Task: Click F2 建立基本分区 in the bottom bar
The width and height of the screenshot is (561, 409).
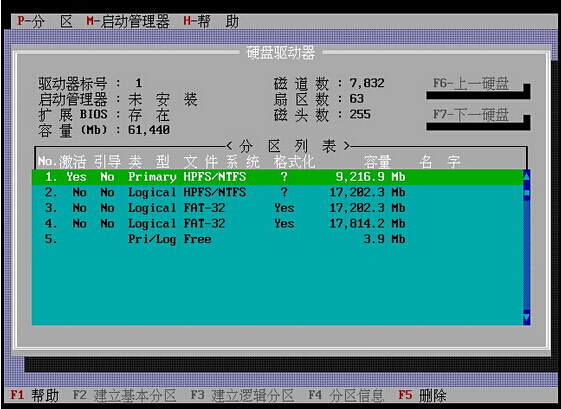Action: (x=125, y=395)
